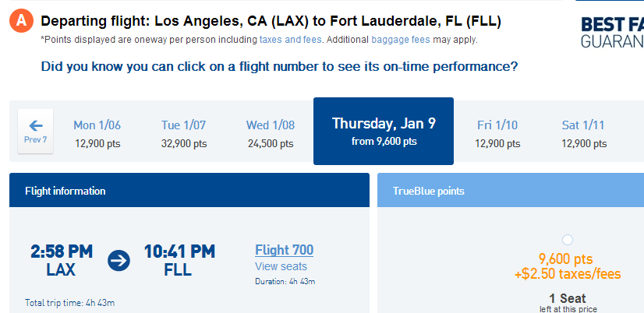Screen dimensions: 644x313
Task: Open the baggage fees link
Action: coord(401,40)
